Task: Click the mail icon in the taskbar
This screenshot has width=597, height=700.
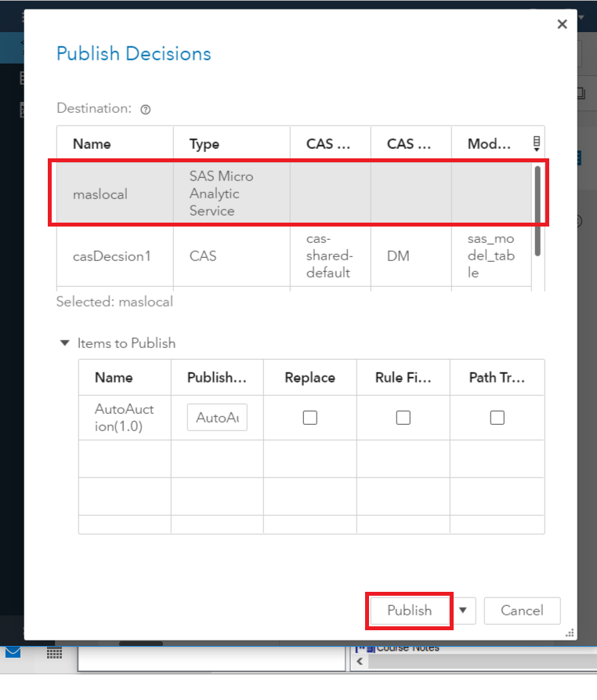Action: click(13, 652)
